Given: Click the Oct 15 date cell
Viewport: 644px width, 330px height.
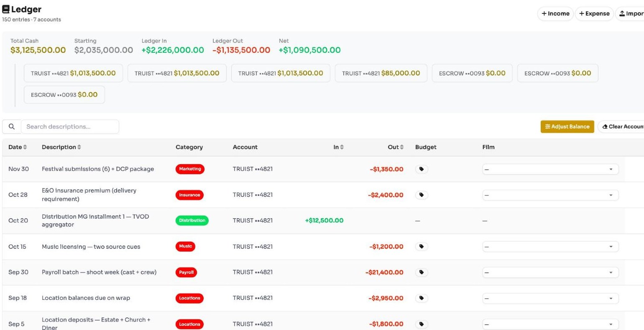Looking at the screenshot, I should pyautogui.click(x=17, y=247).
